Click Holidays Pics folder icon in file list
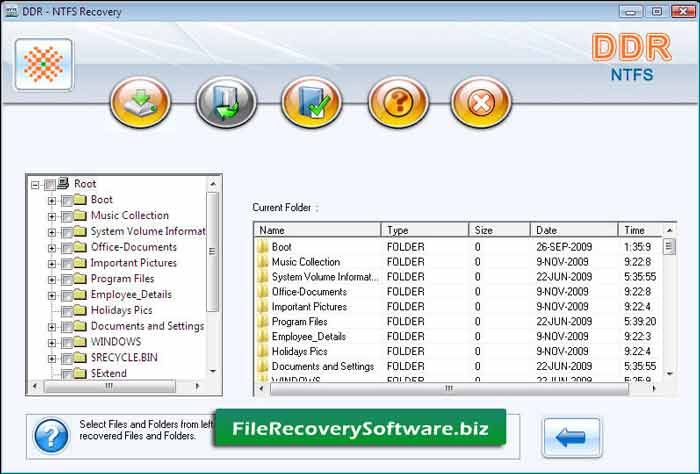This screenshot has height=474, width=700. click(x=262, y=351)
